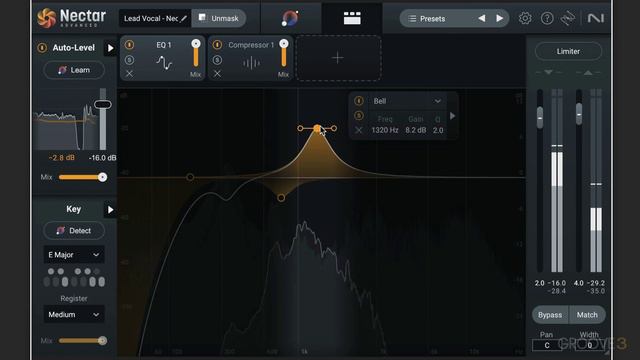Open the Limiter module
This screenshot has width=640, height=360.
coord(568,51)
